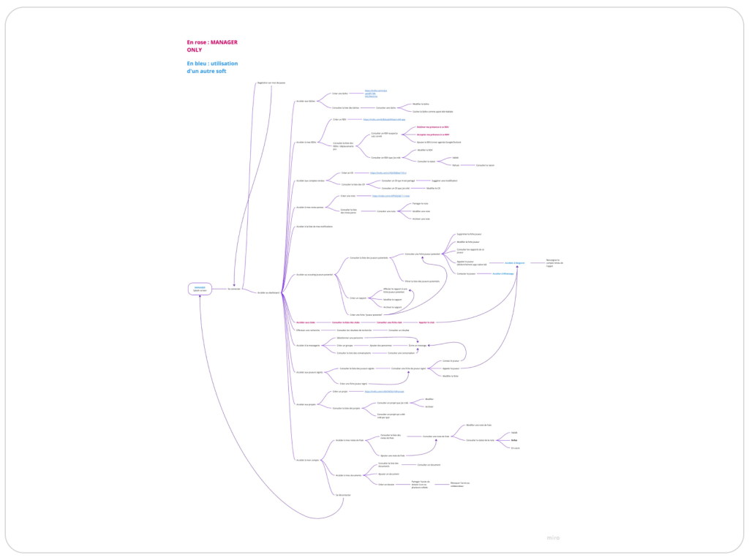
Task: Open the Trello link beside 'Créer un projet'
Action: coord(384,391)
